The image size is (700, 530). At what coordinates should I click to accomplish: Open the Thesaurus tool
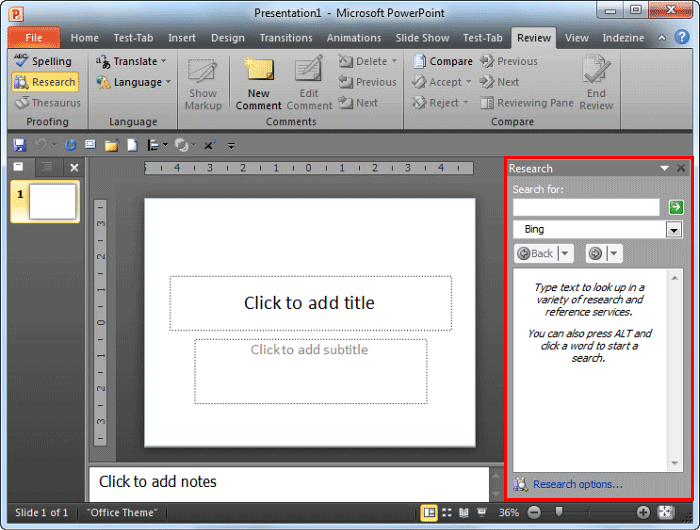pos(47,103)
